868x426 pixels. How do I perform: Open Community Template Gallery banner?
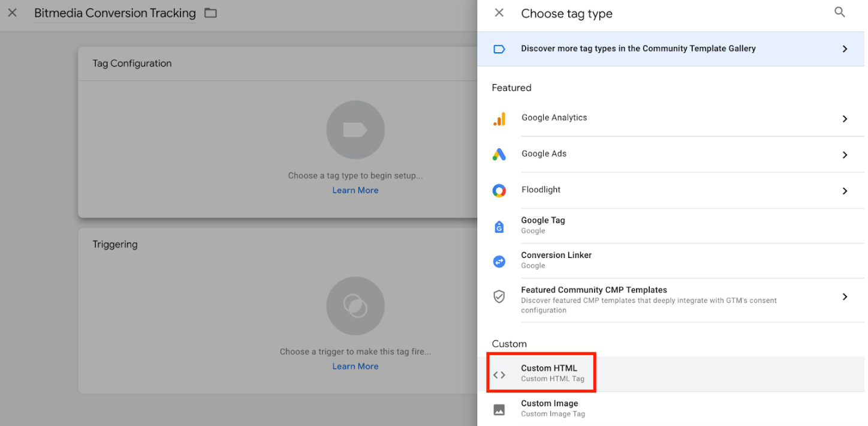click(638, 49)
